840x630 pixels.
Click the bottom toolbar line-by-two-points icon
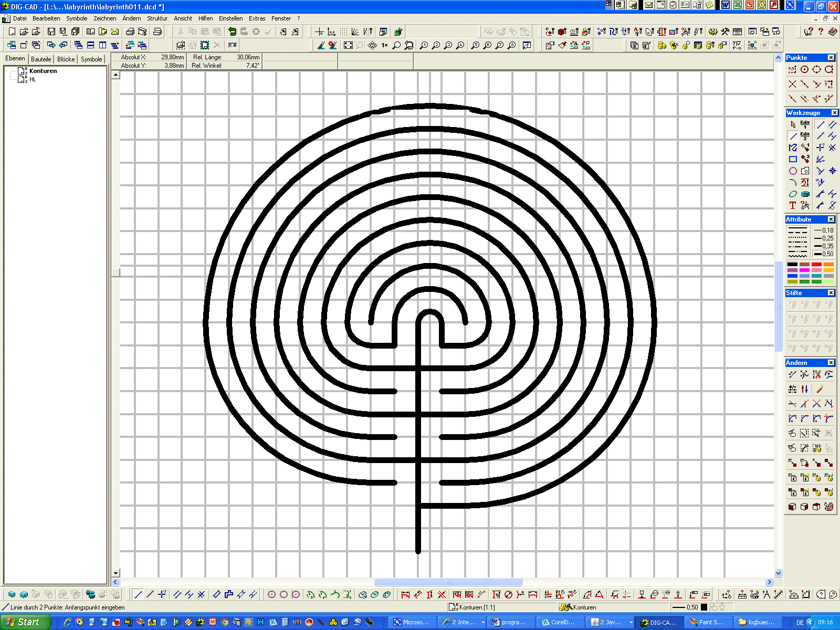pos(138,594)
